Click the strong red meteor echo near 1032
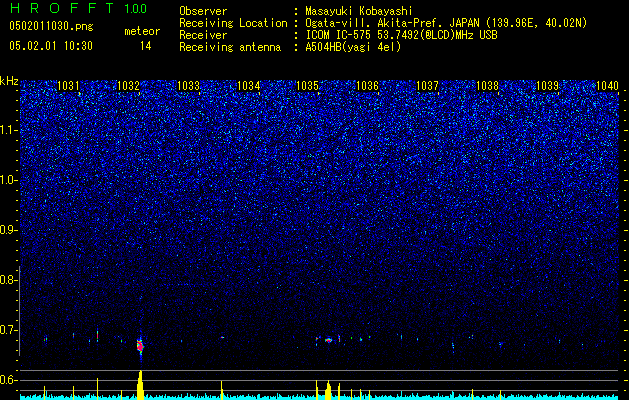This screenshot has height=400, width=629. (140, 346)
